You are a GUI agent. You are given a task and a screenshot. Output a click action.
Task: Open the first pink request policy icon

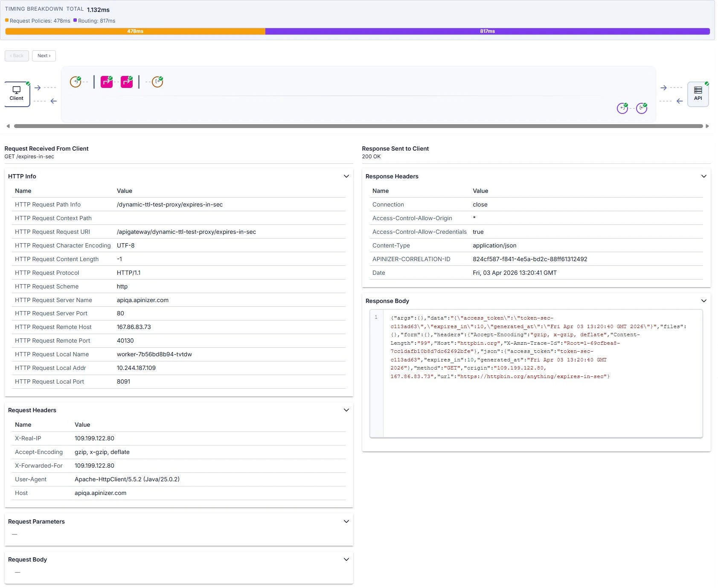click(107, 82)
